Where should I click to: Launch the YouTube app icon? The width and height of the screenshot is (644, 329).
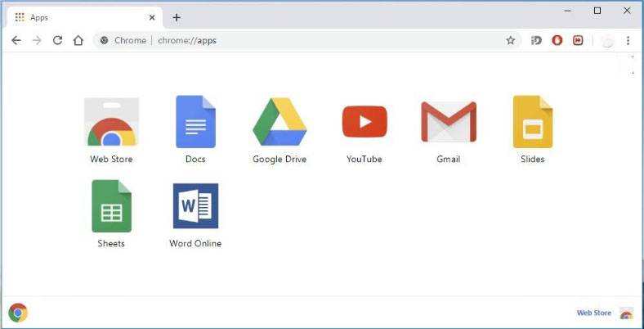tap(364, 122)
